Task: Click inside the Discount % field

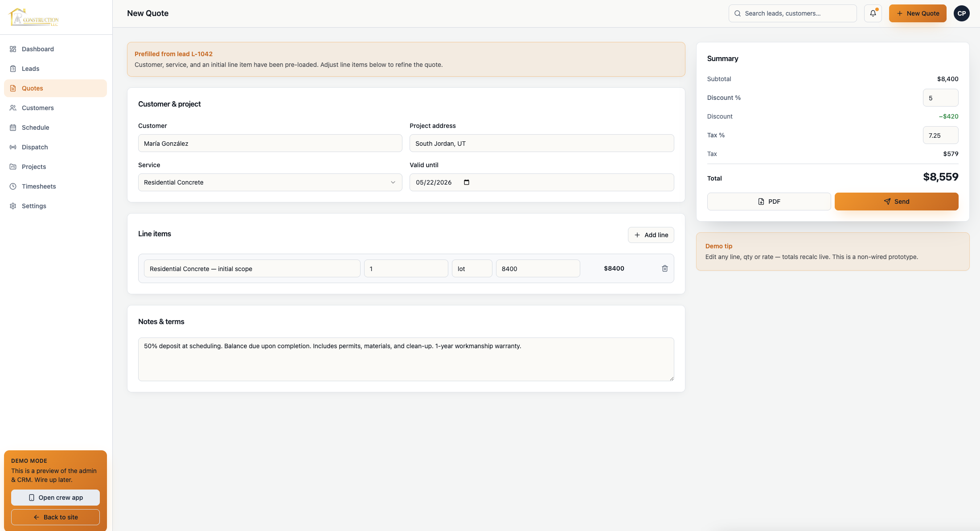Action: tap(940, 98)
